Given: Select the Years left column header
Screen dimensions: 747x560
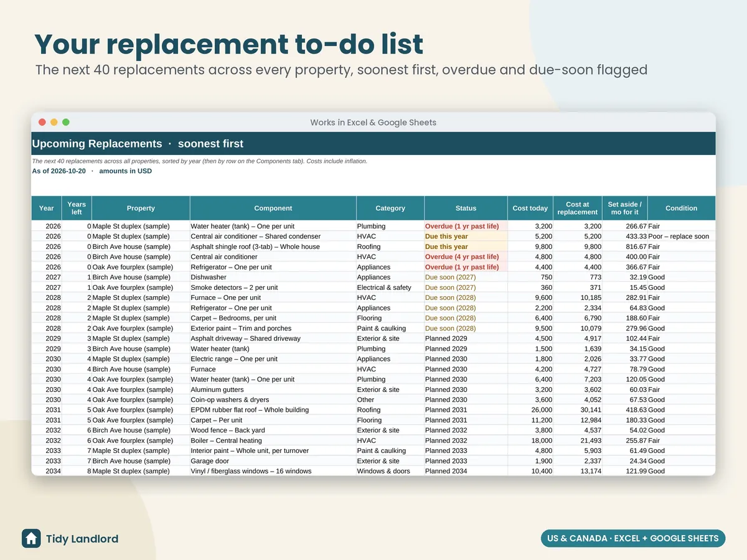Looking at the screenshot, I should (x=77, y=208).
